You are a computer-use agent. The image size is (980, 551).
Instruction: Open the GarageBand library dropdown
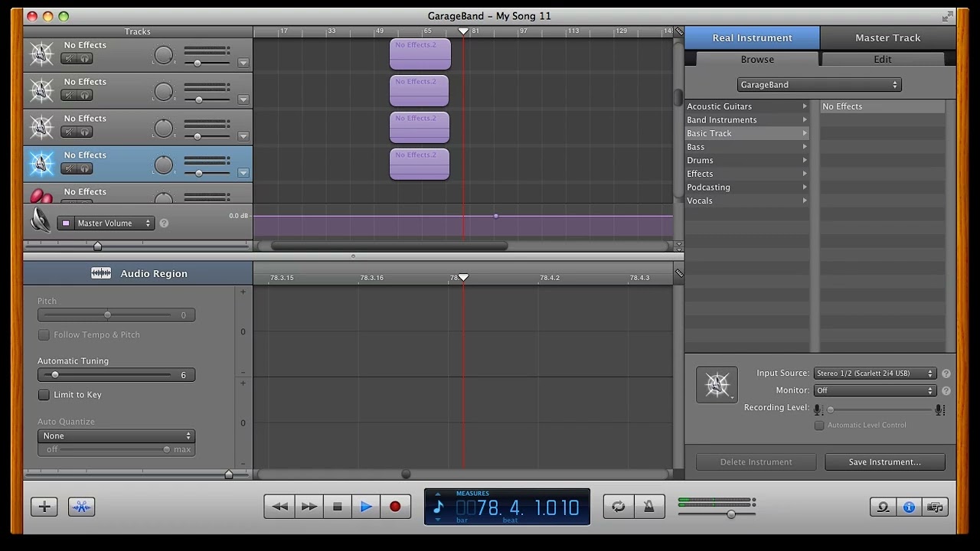[x=819, y=85]
